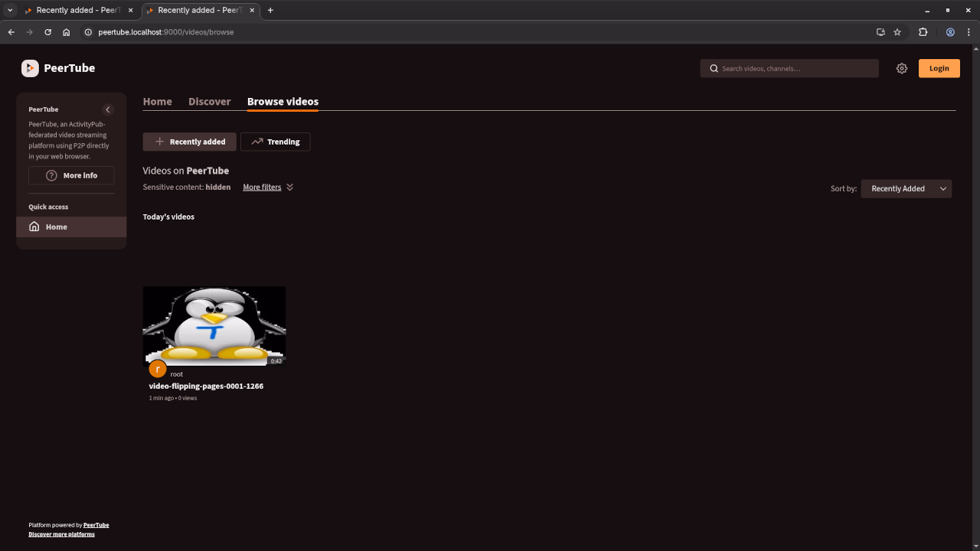Expand More filters
Screen dimensions: 980x551
click(262, 187)
